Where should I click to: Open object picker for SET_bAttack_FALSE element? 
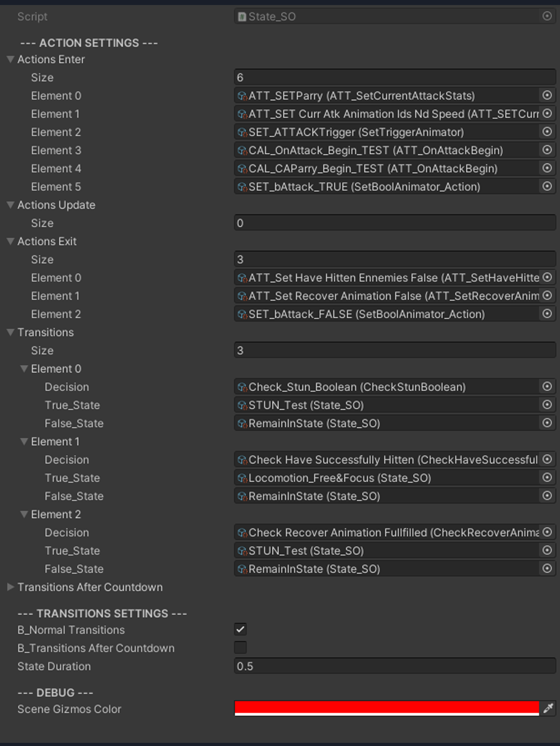[547, 314]
